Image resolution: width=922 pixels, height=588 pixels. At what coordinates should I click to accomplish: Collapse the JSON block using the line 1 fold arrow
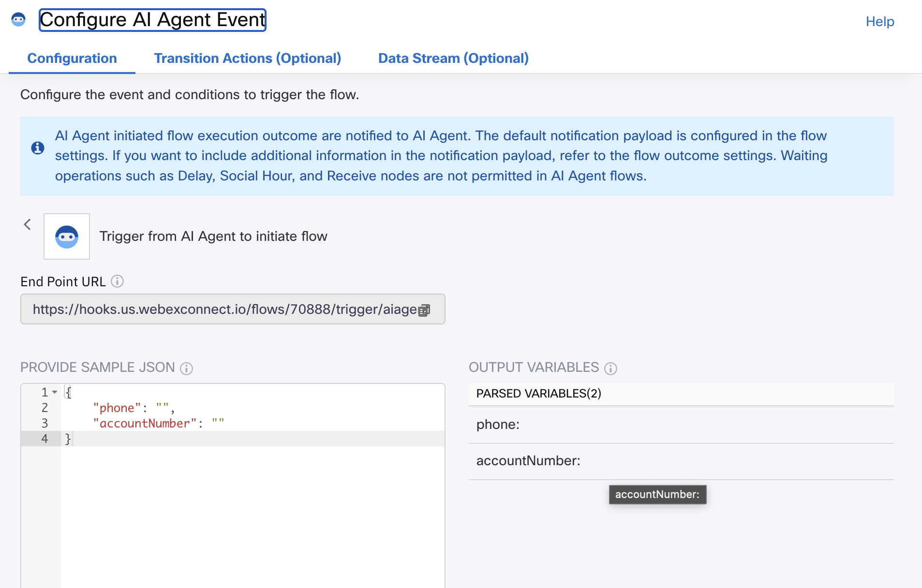click(55, 392)
